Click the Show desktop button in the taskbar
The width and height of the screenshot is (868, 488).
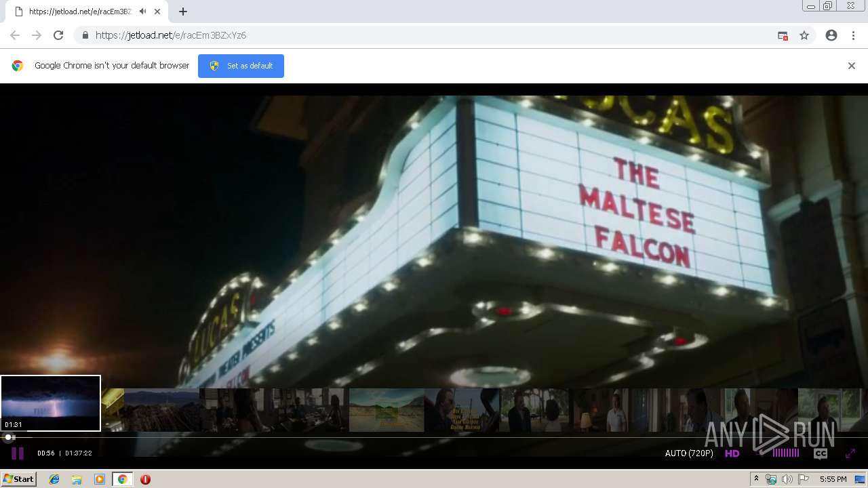(x=860, y=479)
